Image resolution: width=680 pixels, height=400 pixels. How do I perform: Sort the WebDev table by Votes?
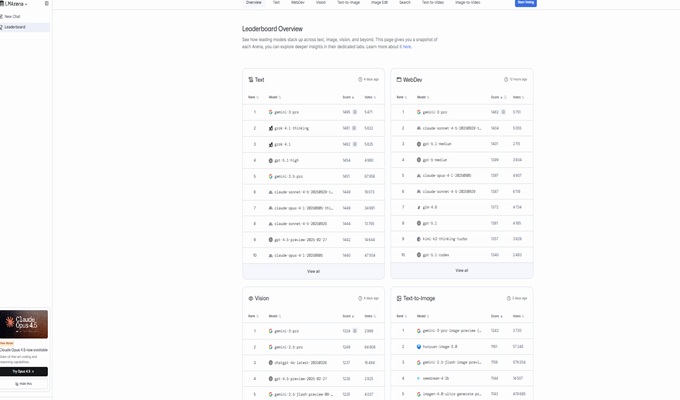tap(517, 97)
